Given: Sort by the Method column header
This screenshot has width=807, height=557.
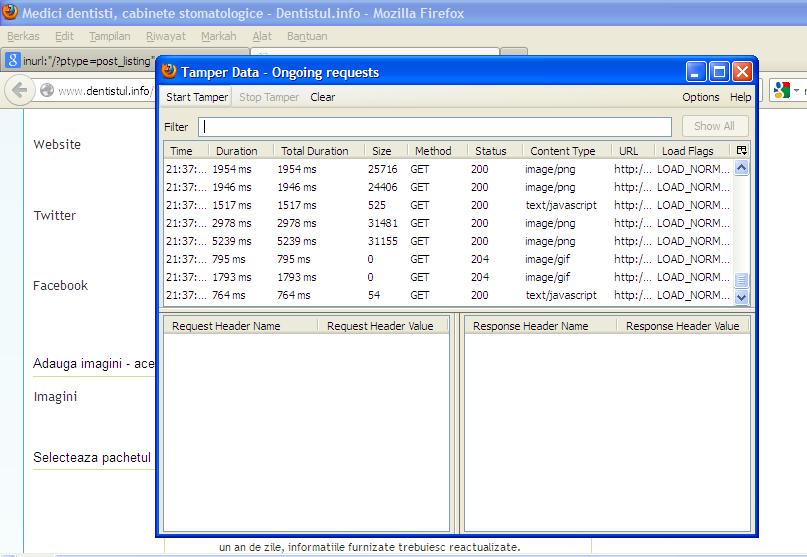Looking at the screenshot, I should (437, 151).
